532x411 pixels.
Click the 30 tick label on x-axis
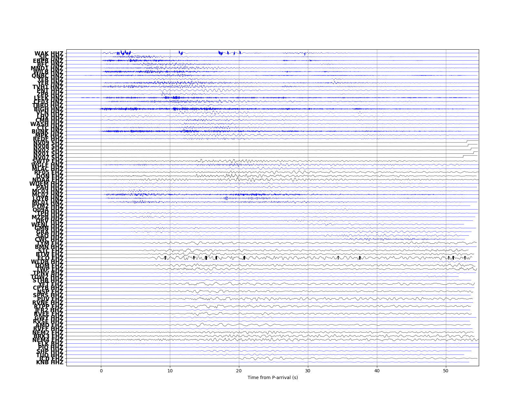[308, 370]
